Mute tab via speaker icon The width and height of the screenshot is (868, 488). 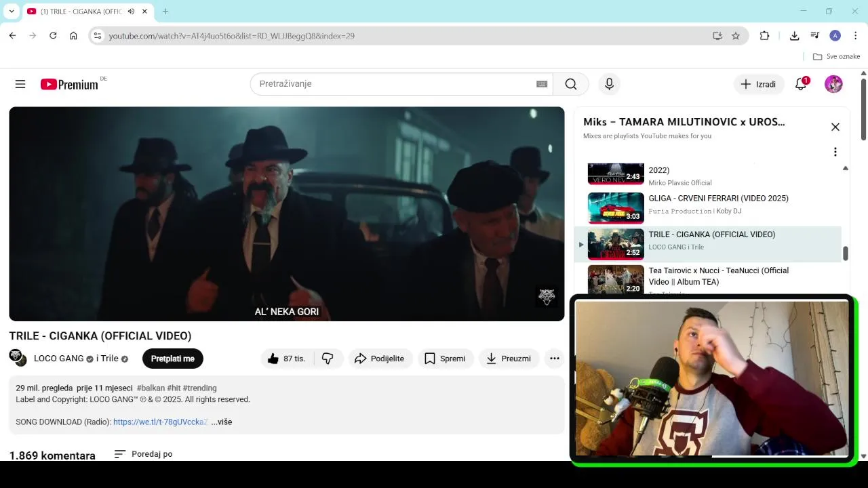pyautogui.click(x=131, y=12)
